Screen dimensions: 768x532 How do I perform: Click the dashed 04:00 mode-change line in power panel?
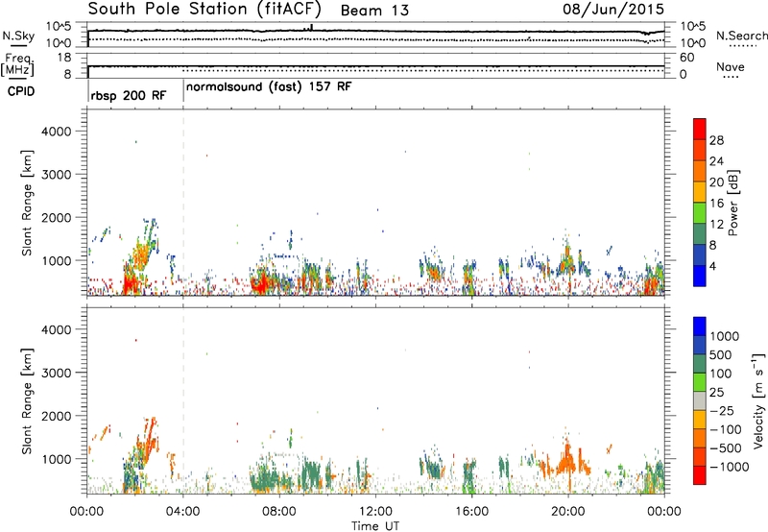(183, 203)
